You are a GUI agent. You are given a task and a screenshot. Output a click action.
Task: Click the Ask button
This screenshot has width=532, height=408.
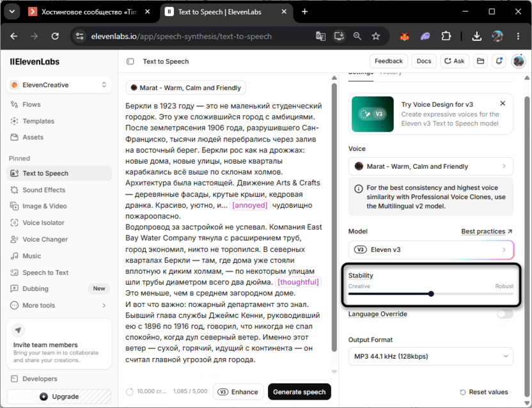click(x=455, y=61)
